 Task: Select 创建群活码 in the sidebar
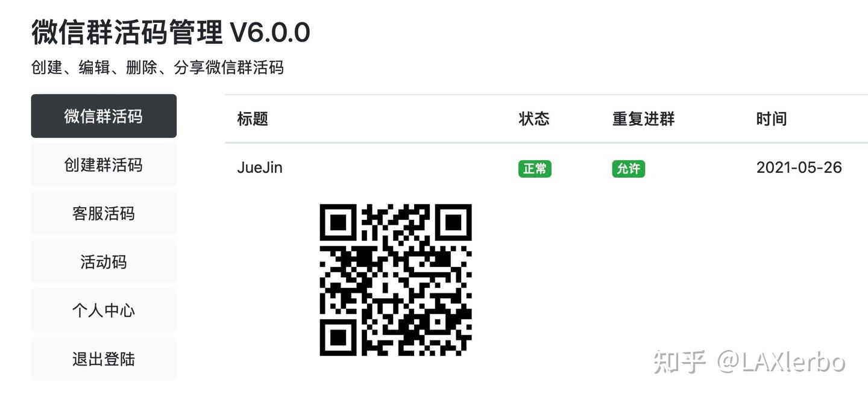click(104, 164)
